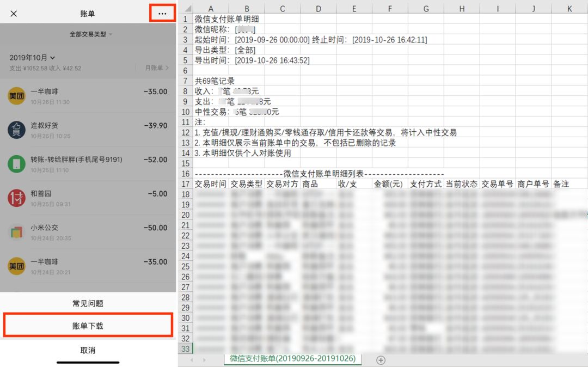Image resolution: width=588 pixels, height=367 pixels.
Task: Click the 交易时间 header cell
Action: coord(211,184)
